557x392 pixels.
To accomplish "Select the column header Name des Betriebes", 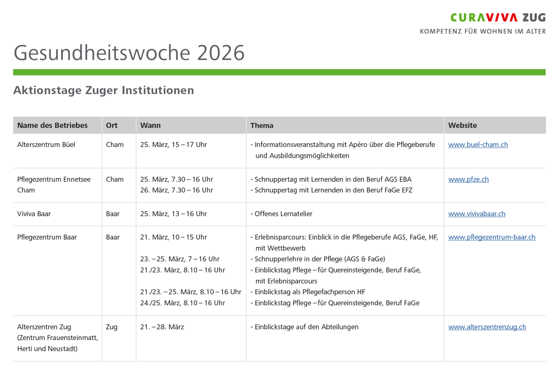I will (x=52, y=125).
